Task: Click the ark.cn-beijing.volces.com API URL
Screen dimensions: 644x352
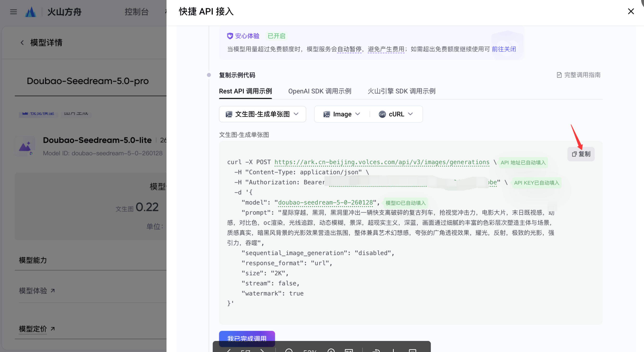Action: pyautogui.click(x=382, y=162)
